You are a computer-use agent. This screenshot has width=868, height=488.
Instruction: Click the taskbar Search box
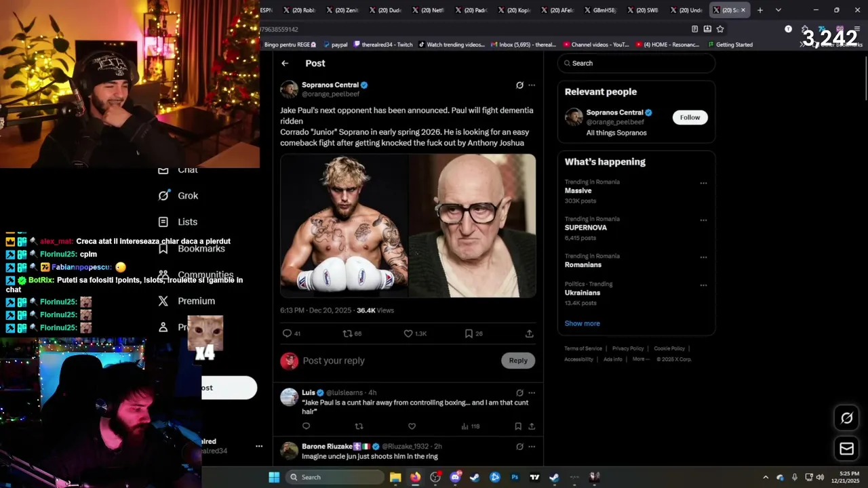tap(334, 477)
